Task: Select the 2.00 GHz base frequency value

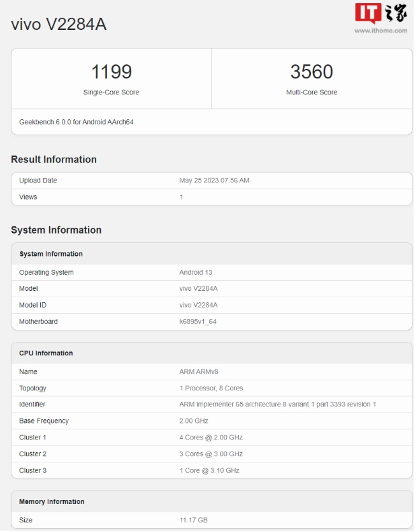Action: click(x=194, y=421)
